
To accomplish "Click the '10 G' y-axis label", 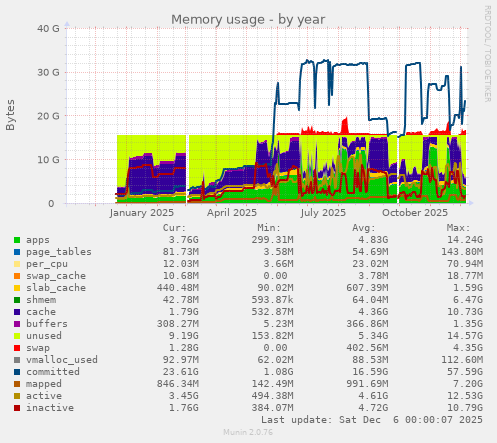I will pos(48,160).
